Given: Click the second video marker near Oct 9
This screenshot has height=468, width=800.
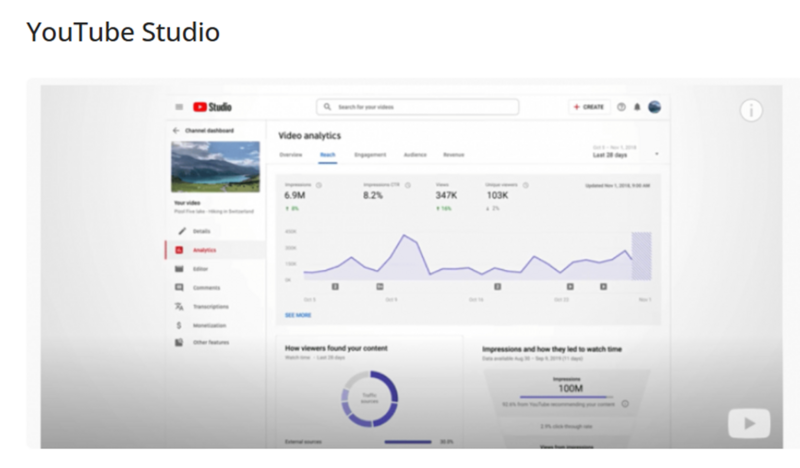Looking at the screenshot, I should (380, 287).
